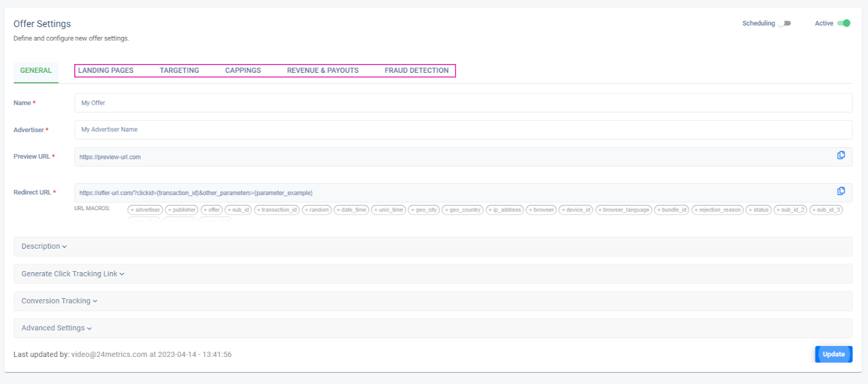The width and height of the screenshot is (868, 384).
Task: Open the Targeting tab
Action: [180, 71]
